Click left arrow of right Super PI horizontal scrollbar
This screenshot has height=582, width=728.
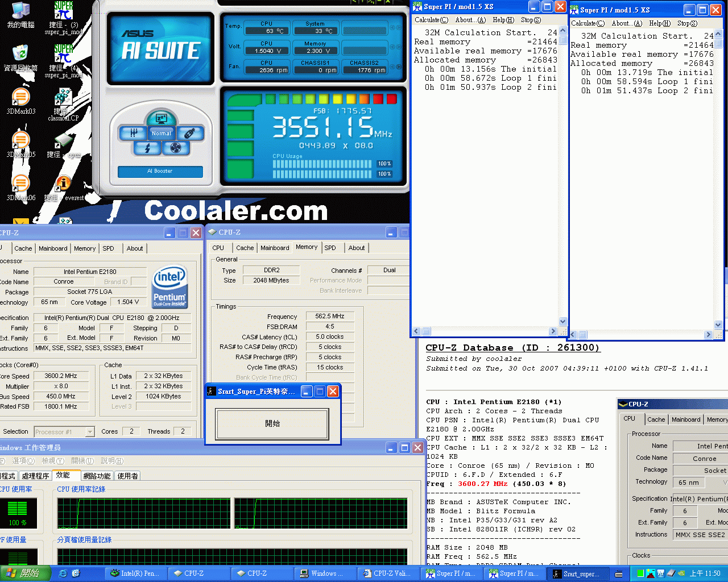coord(573,335)
